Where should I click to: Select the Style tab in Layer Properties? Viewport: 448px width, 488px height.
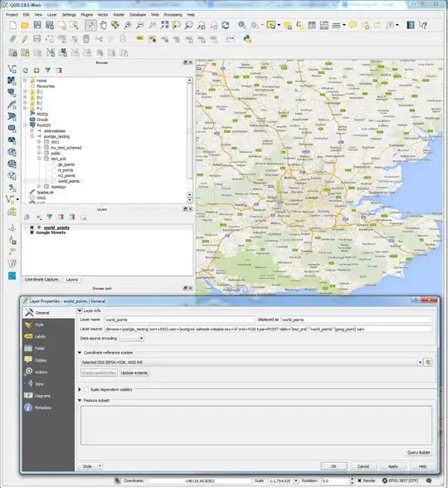[48, 325]
